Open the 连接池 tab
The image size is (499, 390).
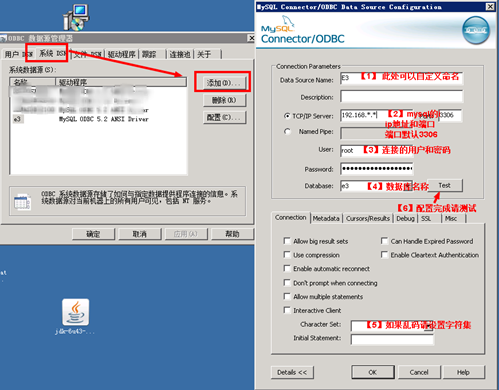pyautogui.click(x=180, y=54)
